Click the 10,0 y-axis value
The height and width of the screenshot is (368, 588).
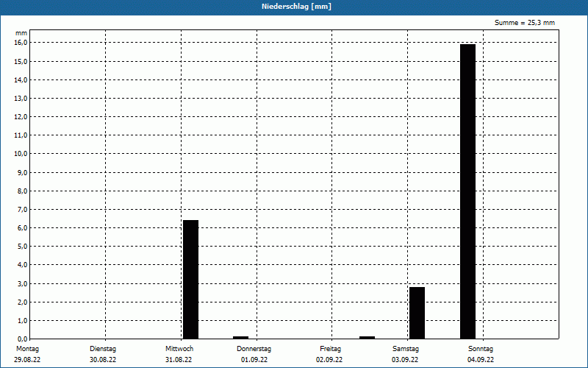tap(21, 154)
